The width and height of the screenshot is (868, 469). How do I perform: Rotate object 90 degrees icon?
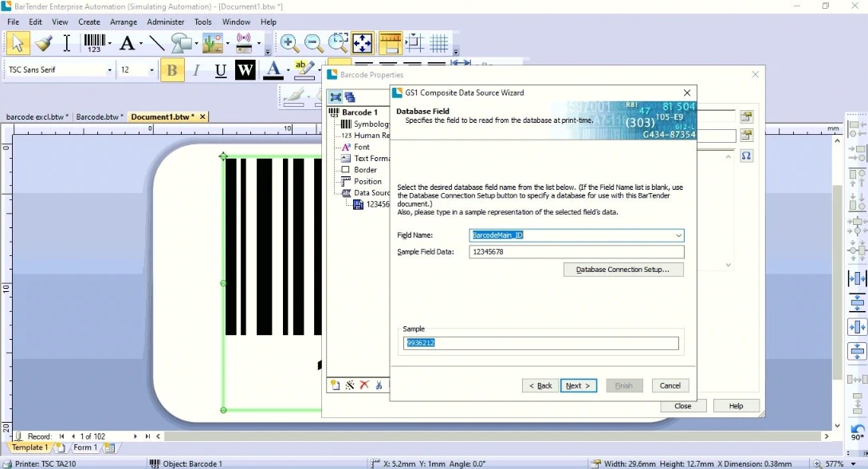pyautogui.click(x=857, y=432)
